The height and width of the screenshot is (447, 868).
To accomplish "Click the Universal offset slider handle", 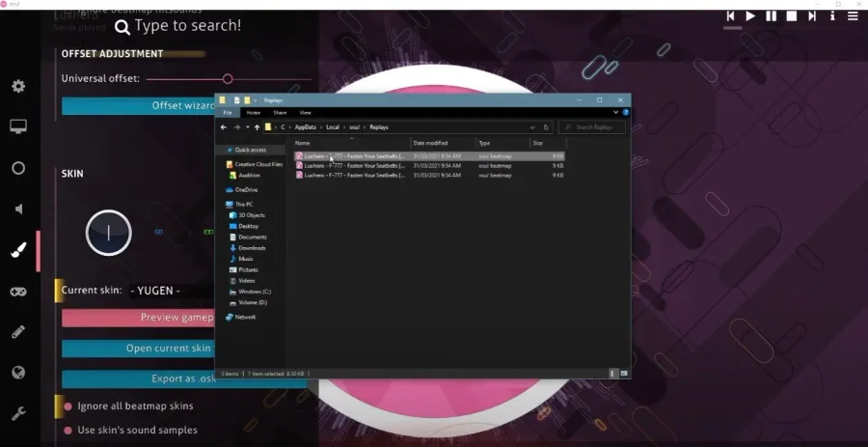I will (228, 78).
